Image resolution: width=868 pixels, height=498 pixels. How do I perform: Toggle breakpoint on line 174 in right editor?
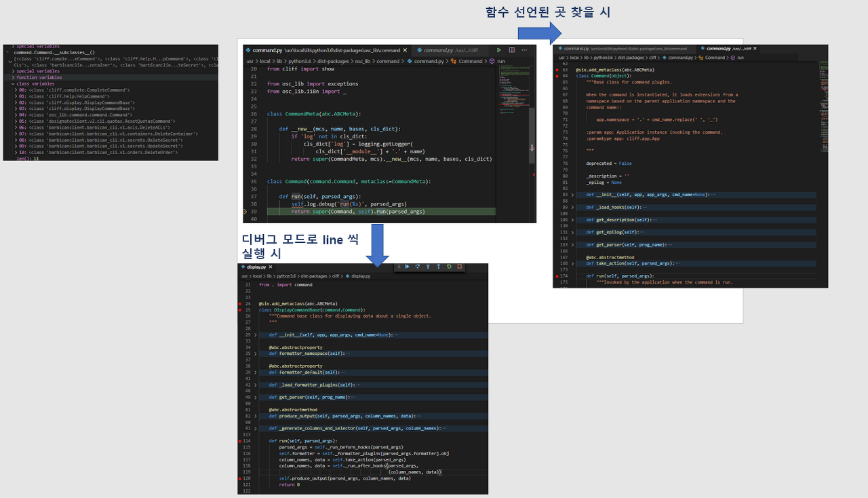click(x=557, y=276)
